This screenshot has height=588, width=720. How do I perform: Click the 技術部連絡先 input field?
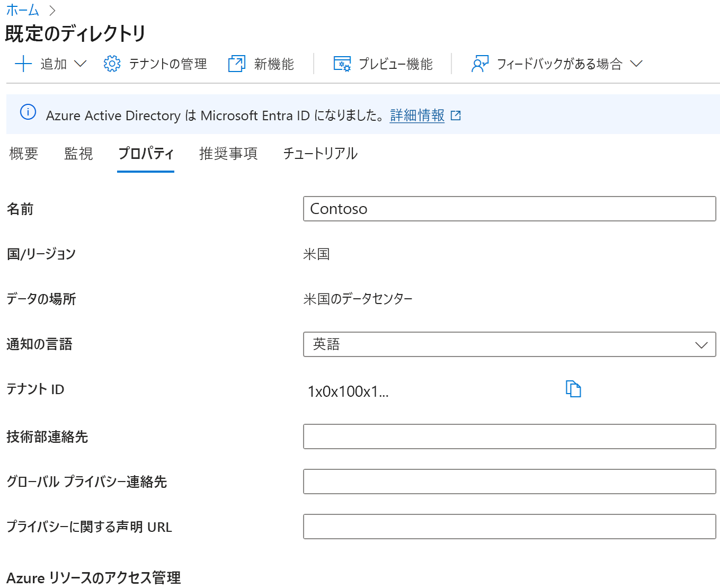[x=509, y=436]
